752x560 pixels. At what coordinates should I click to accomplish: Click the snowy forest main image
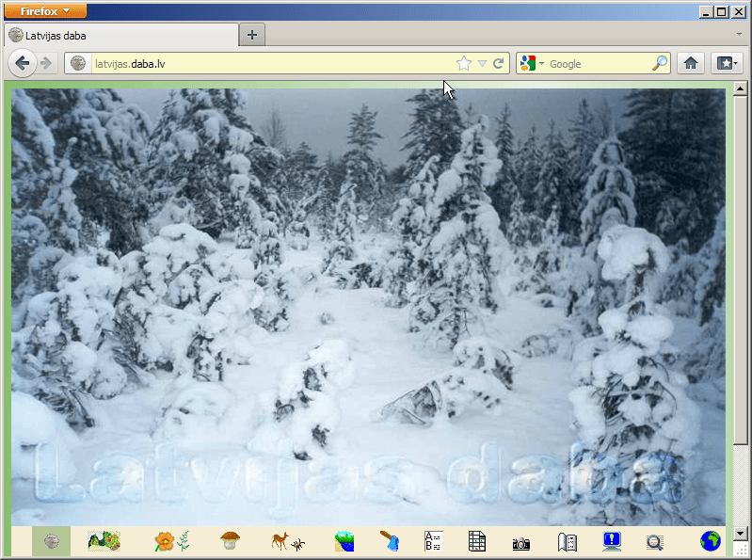(x=368, y=307)
